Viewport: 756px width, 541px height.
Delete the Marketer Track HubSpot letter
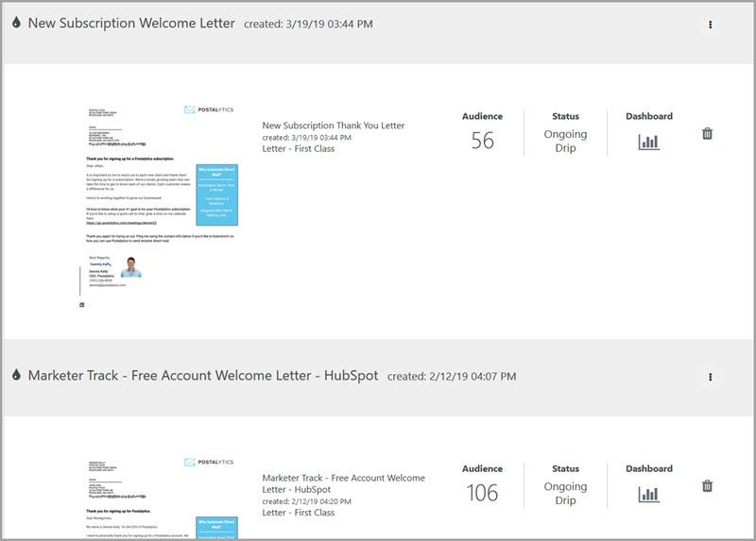coord(707,485)
